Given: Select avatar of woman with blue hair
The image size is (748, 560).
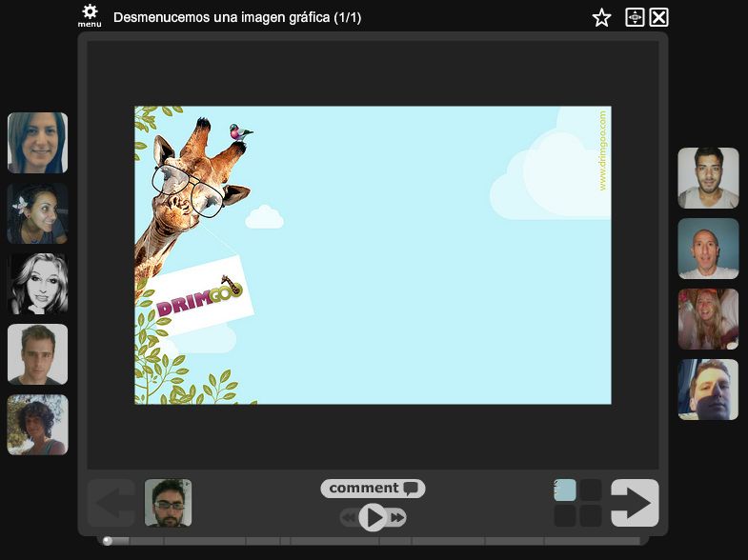Looking at the screenshot, I should click(38, 143).
